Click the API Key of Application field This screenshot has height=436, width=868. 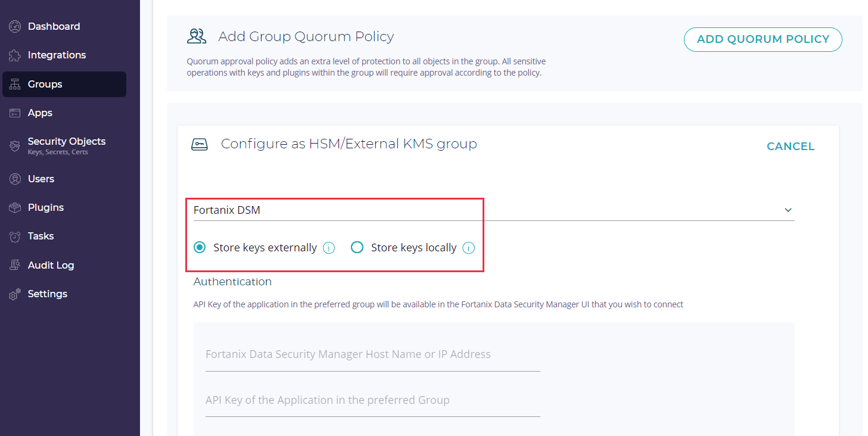click(372, 400)
